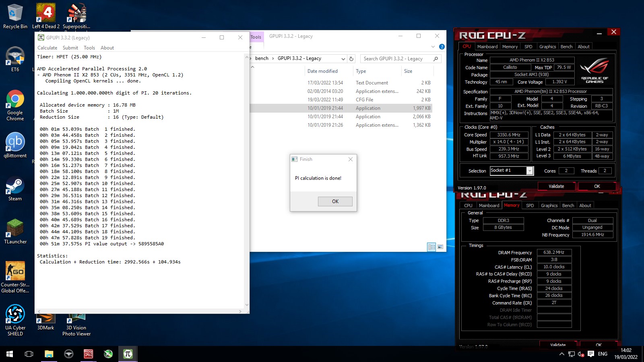Switch to ROG CPU-Z via taskbar icon
The image size is (644, 362).
coord(89,354)
